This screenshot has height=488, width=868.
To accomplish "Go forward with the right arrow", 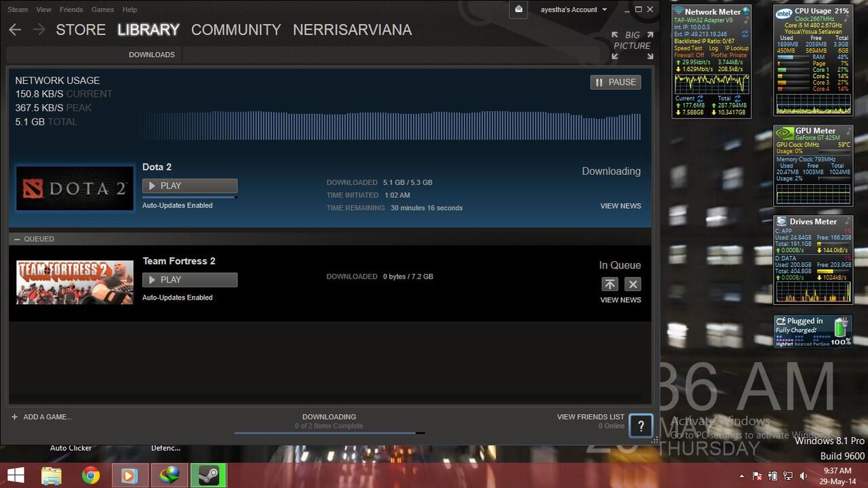I will (39, 29).
